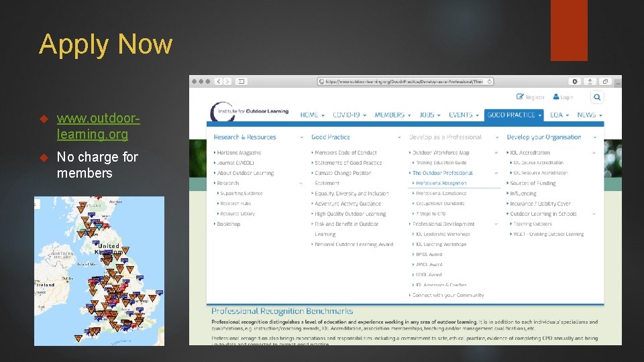Collapse the IOL Accreditation chevron
Image resolution: width=644 pixels, height=362 pixels.
point(594,153)
